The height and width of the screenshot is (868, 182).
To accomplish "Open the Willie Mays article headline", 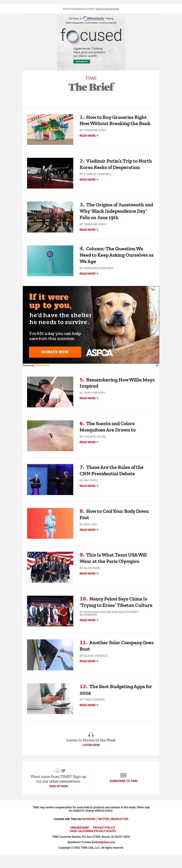I will (117, 383).
